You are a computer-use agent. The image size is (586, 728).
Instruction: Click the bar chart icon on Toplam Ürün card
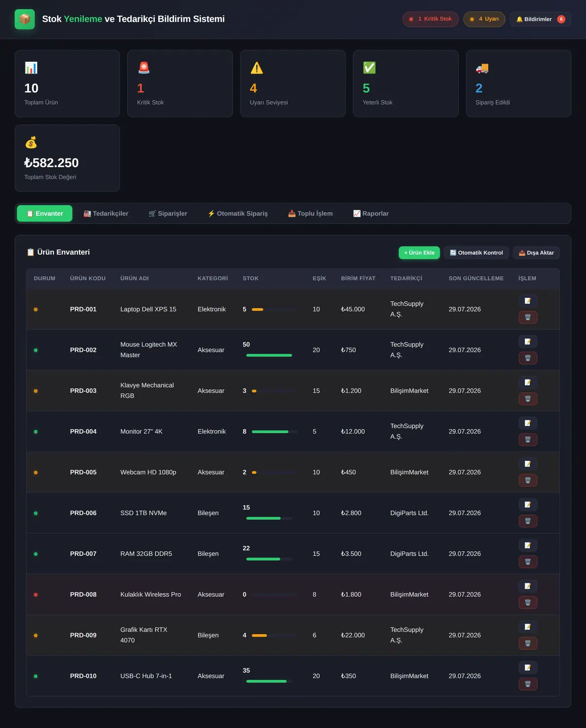click(31, 68)
